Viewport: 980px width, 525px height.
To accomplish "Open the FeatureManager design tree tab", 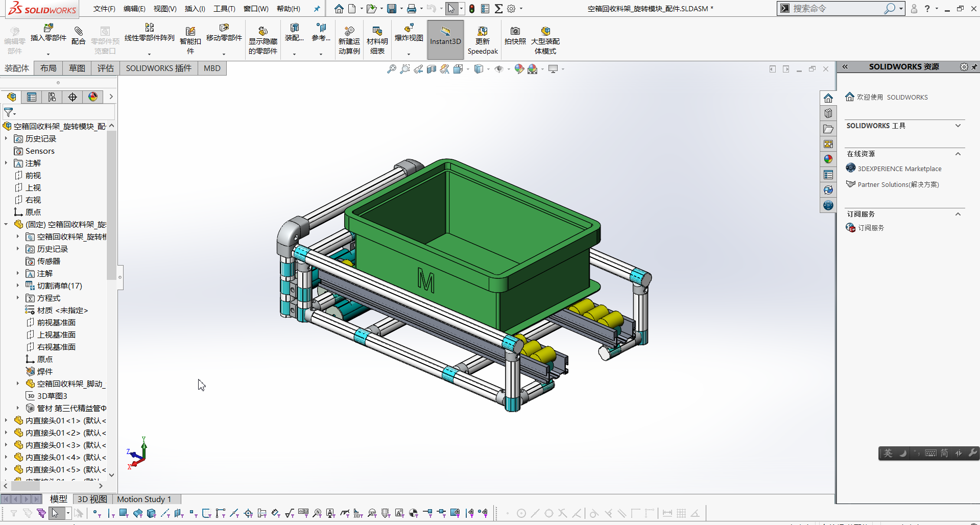I will 12,97.
